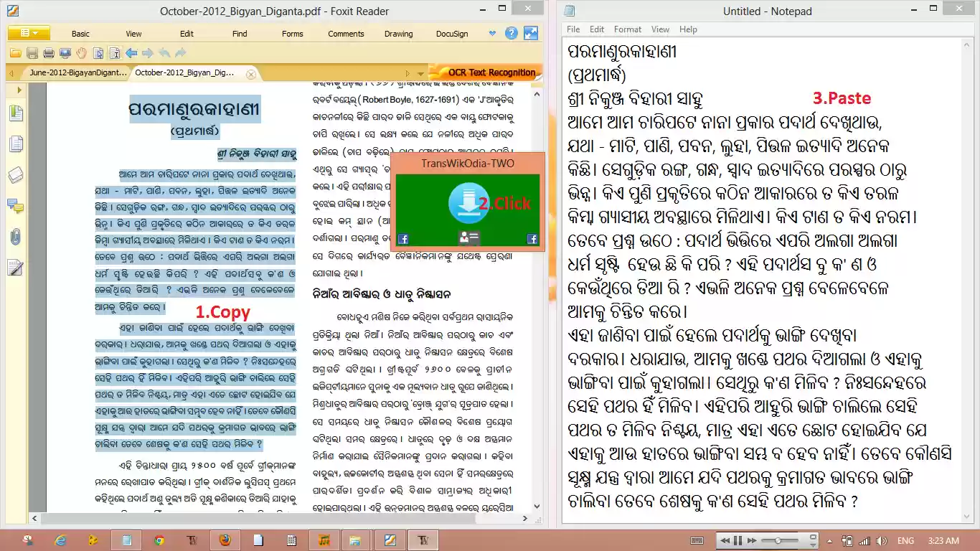Open the Edit ribbon tab in Foxit

pyautogui.click(x=187, y=34)
